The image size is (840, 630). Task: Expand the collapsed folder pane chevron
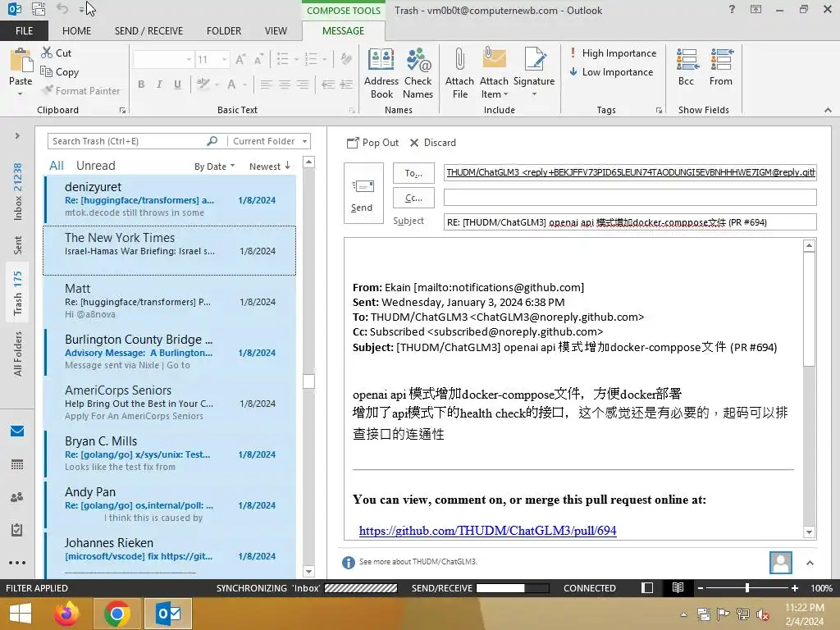click(x=17, y=135)
